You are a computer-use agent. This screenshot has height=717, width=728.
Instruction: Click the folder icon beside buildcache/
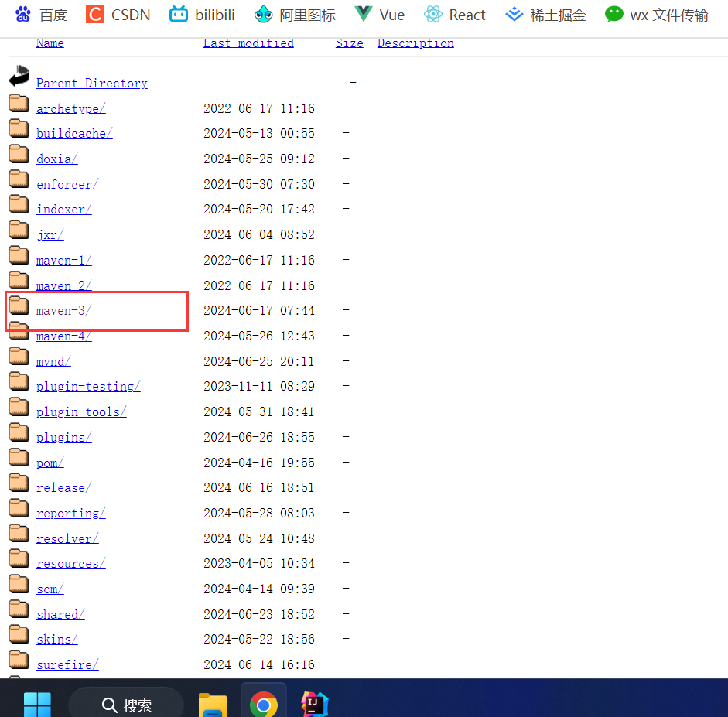19,128
